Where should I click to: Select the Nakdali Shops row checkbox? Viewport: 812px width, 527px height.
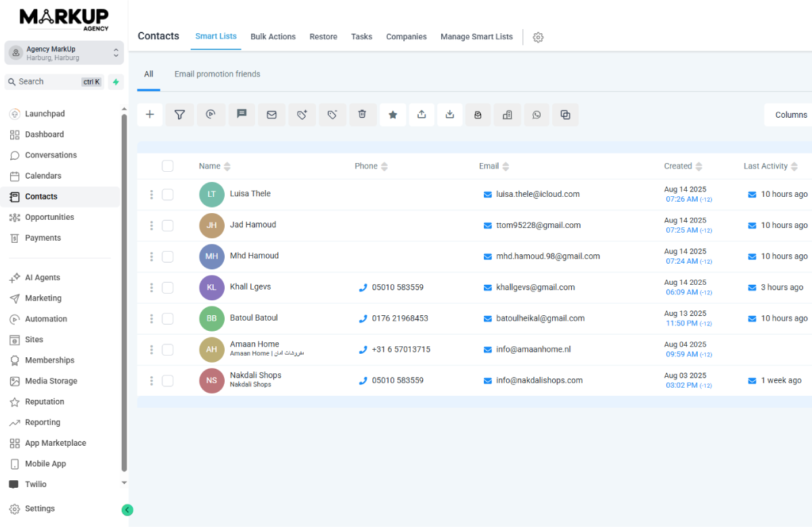[x=168, y=381]
